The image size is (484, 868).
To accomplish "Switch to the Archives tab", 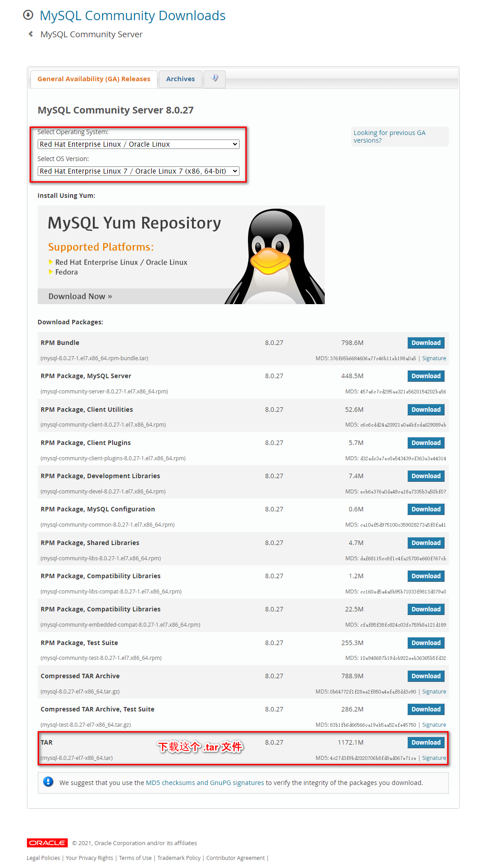I will pos(180,79).
